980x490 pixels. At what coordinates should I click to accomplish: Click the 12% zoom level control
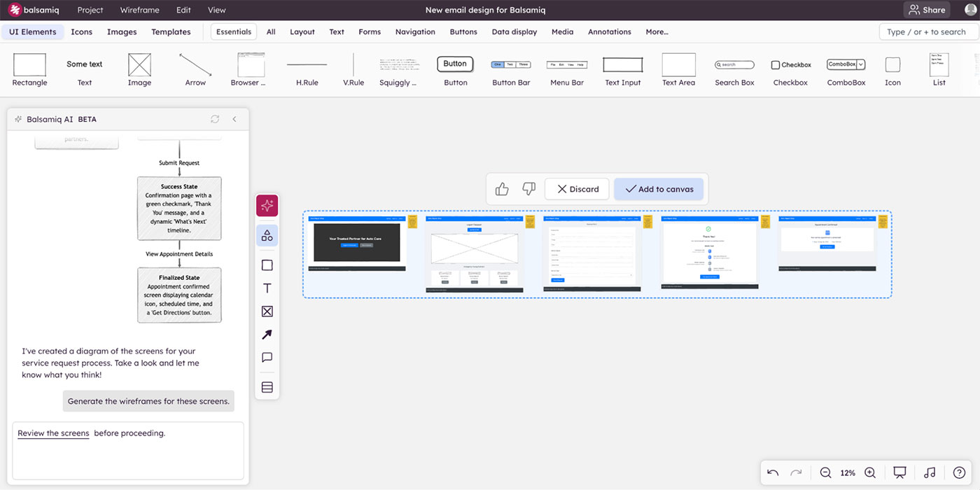848,472
